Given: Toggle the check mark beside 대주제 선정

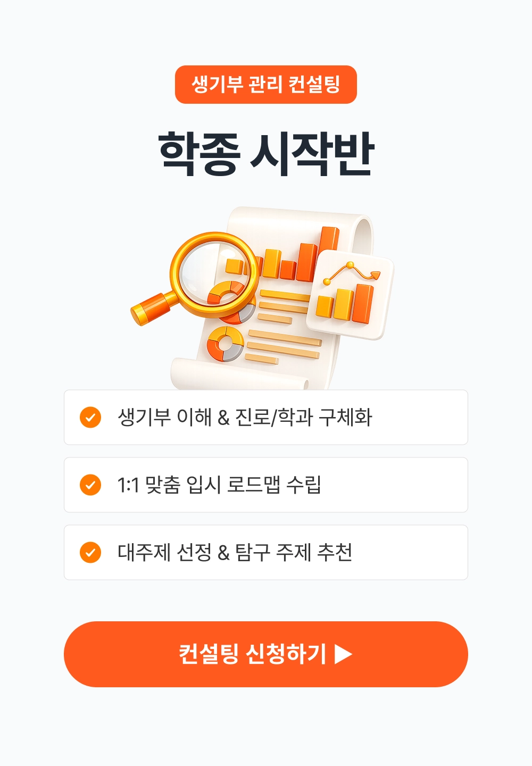Looking at the screenshot, I should 90,553.
